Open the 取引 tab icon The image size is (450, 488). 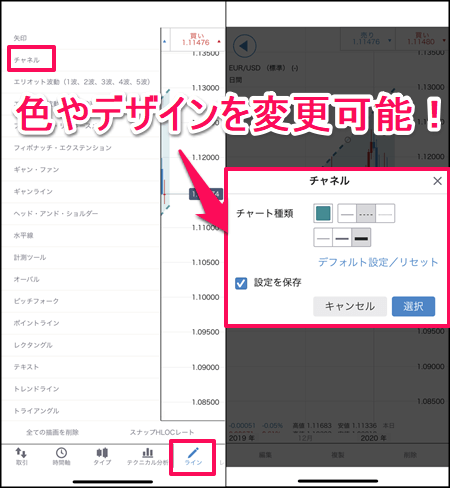click(x=21, y=456)
